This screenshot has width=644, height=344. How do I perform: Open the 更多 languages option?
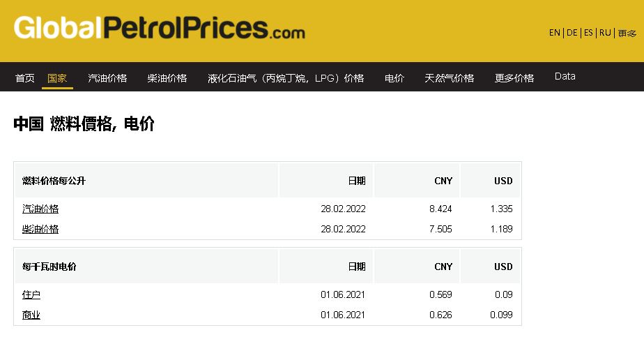tap(627, 33)
